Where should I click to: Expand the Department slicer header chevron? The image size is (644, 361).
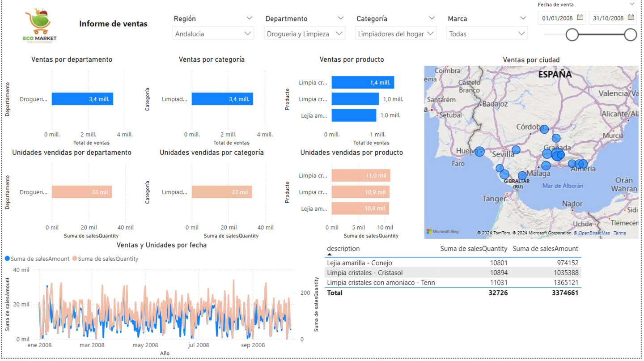[341, 18]
